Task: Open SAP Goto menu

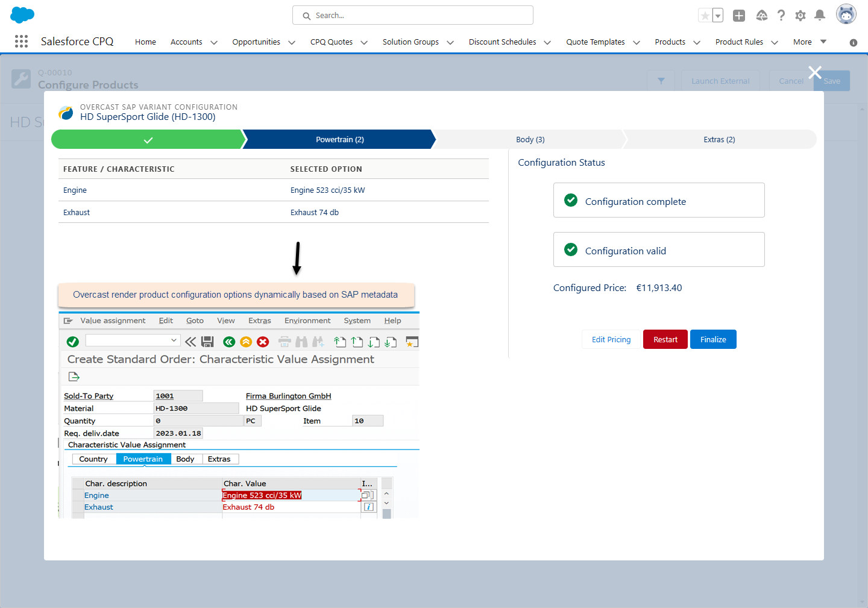Action: (195, 321)
